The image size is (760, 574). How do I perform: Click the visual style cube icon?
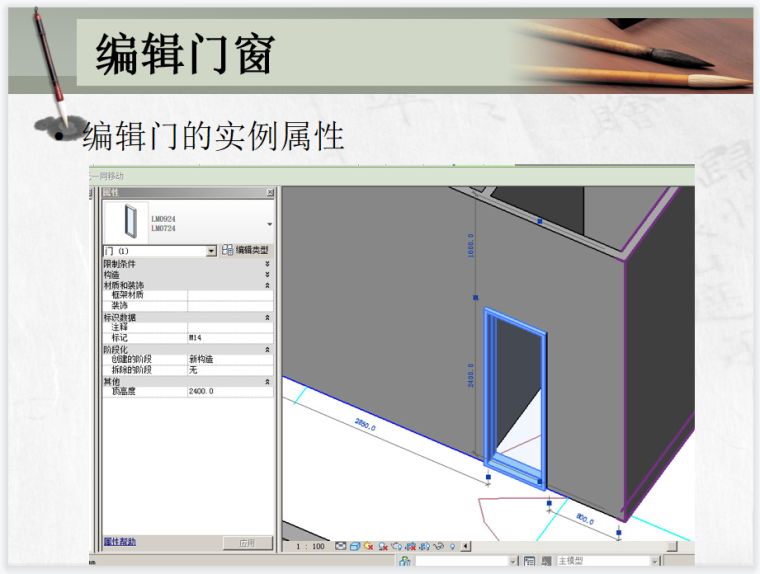click(355, 547)
